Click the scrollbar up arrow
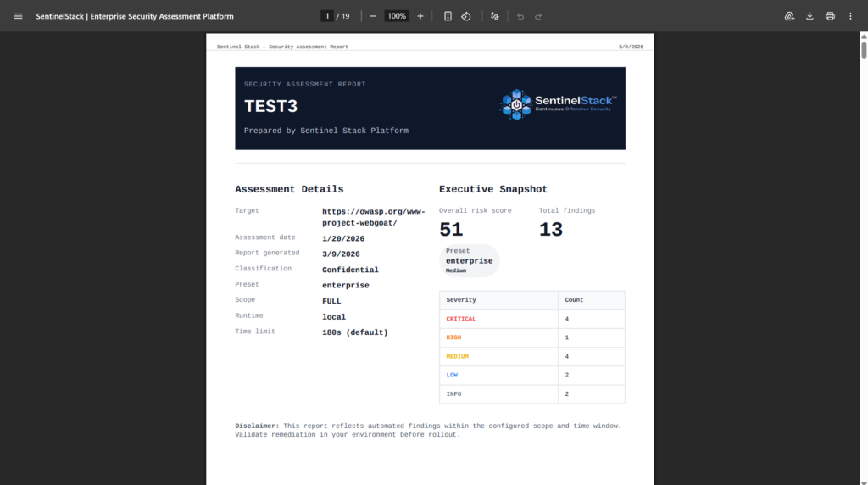The width and height of the screenshot is (868, 485). point(864,36)
